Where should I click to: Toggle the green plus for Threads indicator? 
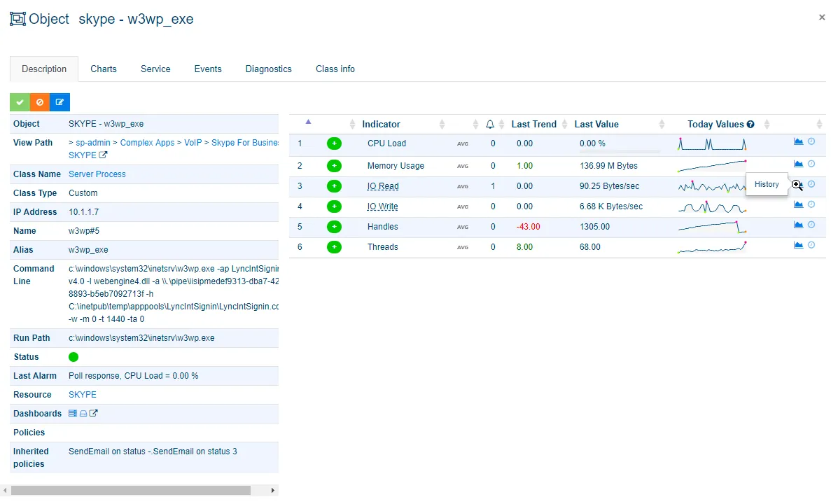334,247
